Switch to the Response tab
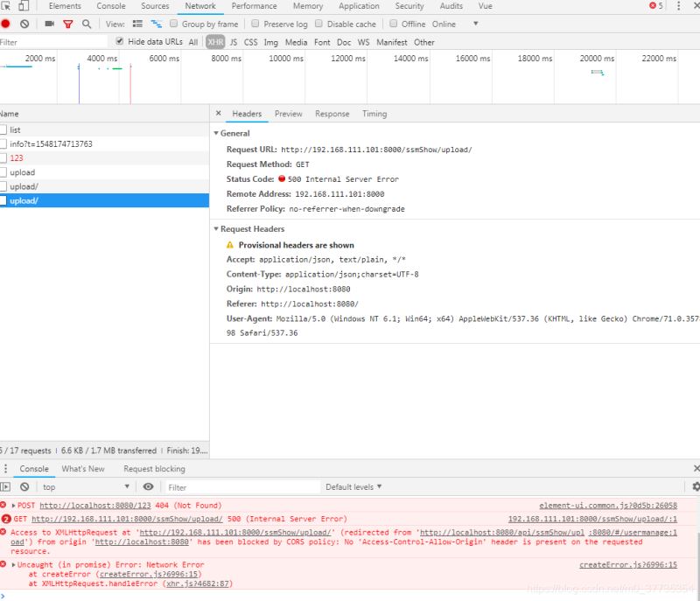 pos(332,114)
